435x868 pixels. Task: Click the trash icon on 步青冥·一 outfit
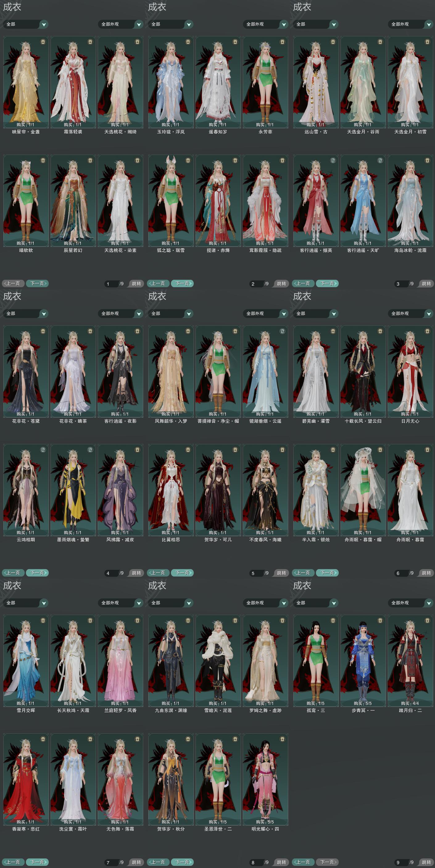(x=380, y=620)
